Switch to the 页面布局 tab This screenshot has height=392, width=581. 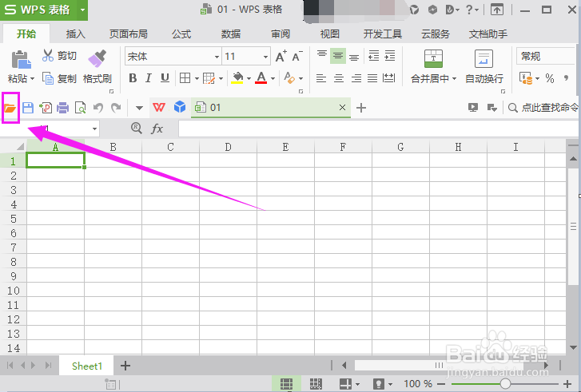click(128, 34)
